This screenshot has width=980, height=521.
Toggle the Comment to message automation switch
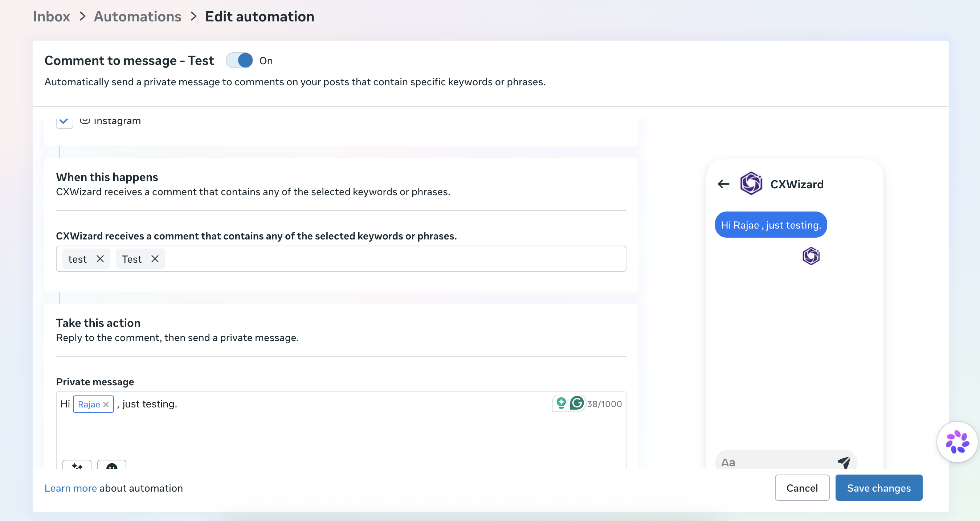[x=239, y=61]
